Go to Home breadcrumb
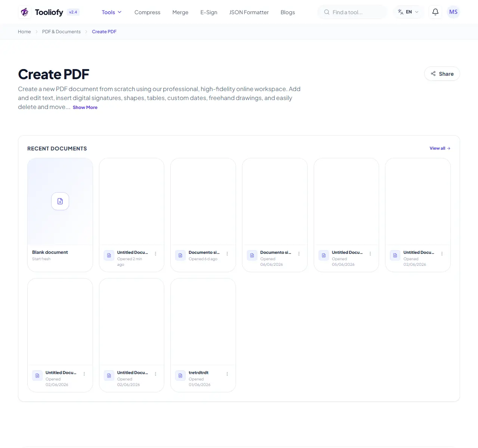 24,32
